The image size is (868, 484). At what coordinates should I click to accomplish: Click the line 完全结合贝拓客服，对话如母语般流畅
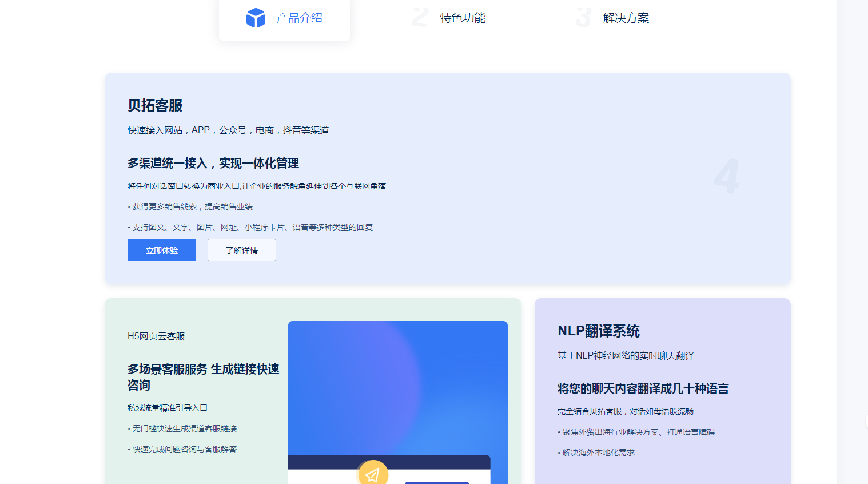(x=626, y=411)
